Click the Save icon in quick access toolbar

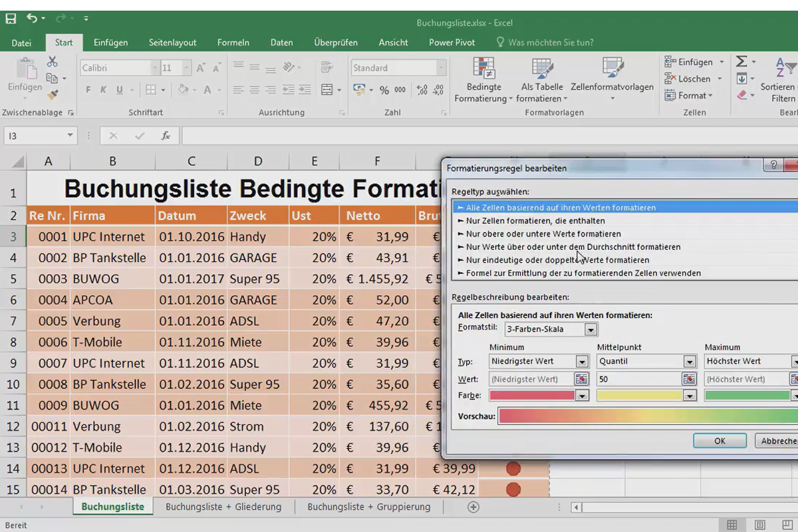(11, 19)
